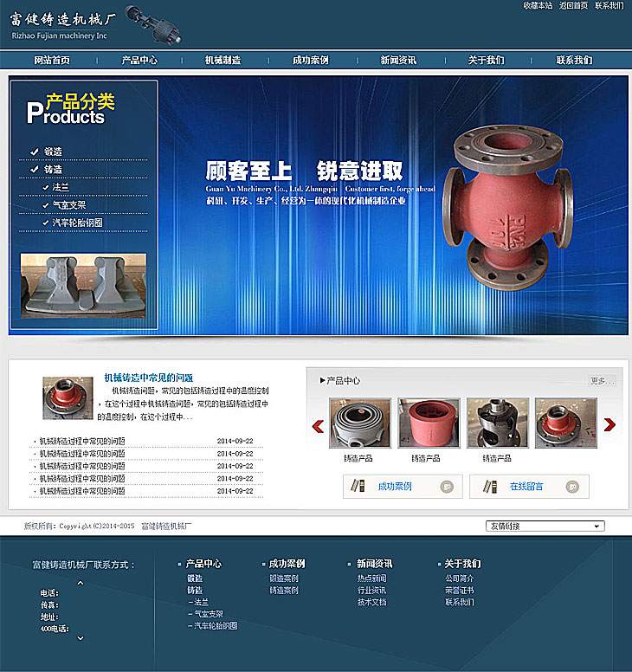Click the left red carousel arrow
Image resolution: width=632 pixels, height=672 pixels.
(x=318, y=425)
